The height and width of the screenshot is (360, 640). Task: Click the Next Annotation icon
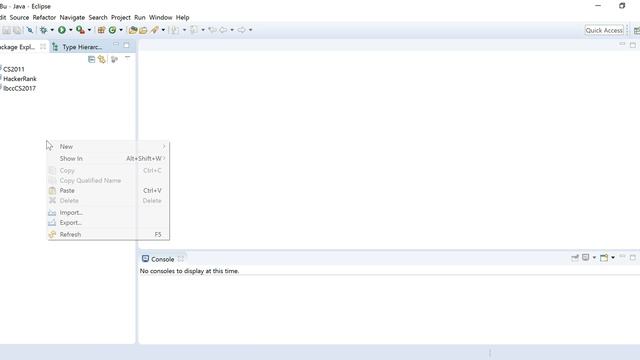[x=175, y=30]
